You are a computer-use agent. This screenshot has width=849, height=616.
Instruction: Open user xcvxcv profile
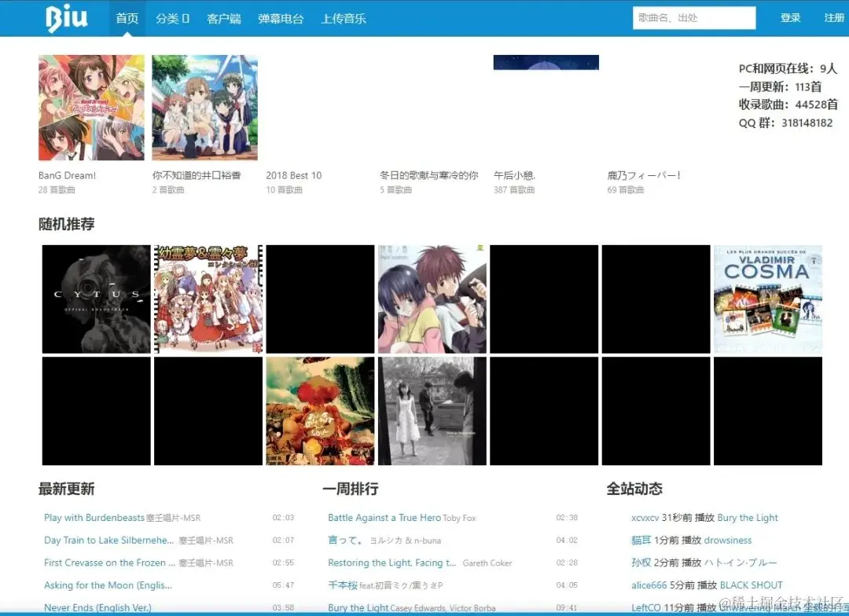pos(645,518)
